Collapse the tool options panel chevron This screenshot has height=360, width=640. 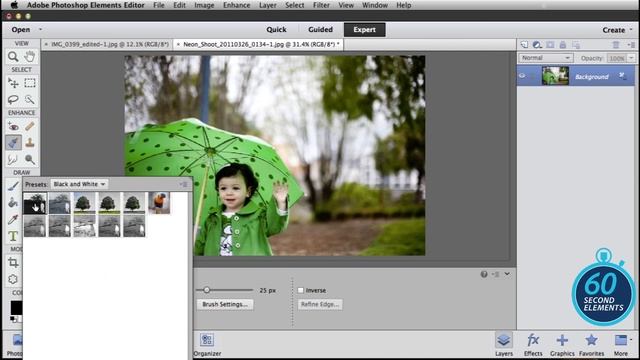click(507, 274)
